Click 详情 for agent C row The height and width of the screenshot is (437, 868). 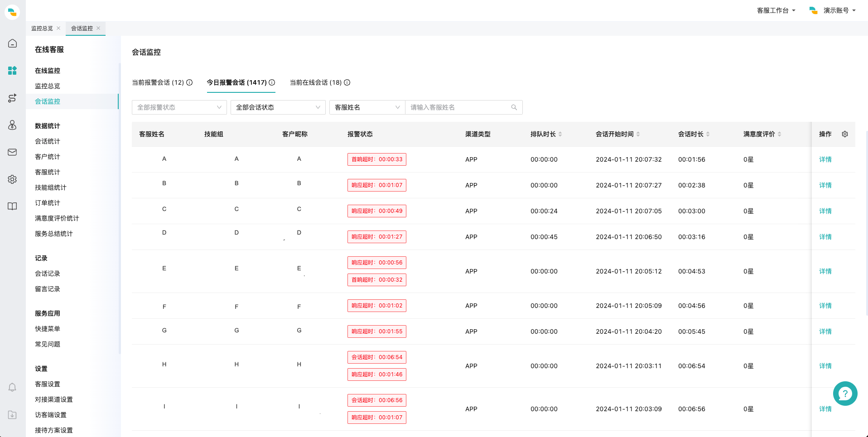(x=825, y=211)
